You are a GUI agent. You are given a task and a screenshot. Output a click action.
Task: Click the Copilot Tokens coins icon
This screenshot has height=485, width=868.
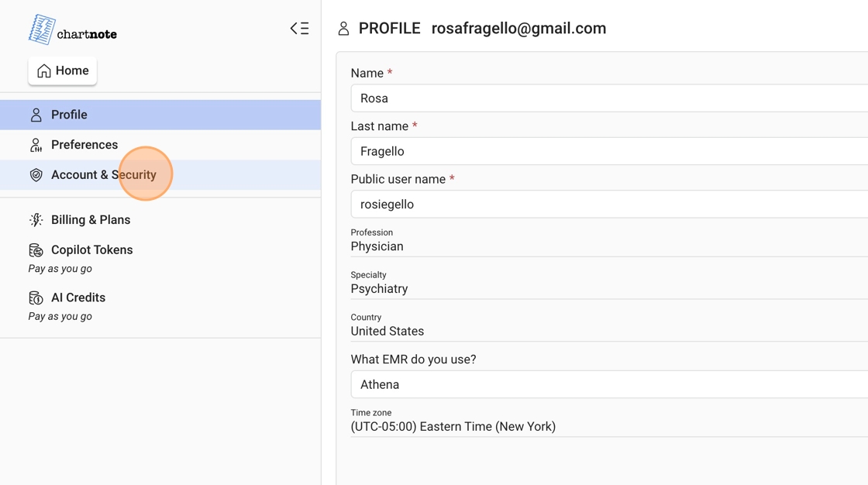click(x=36, y=250)
